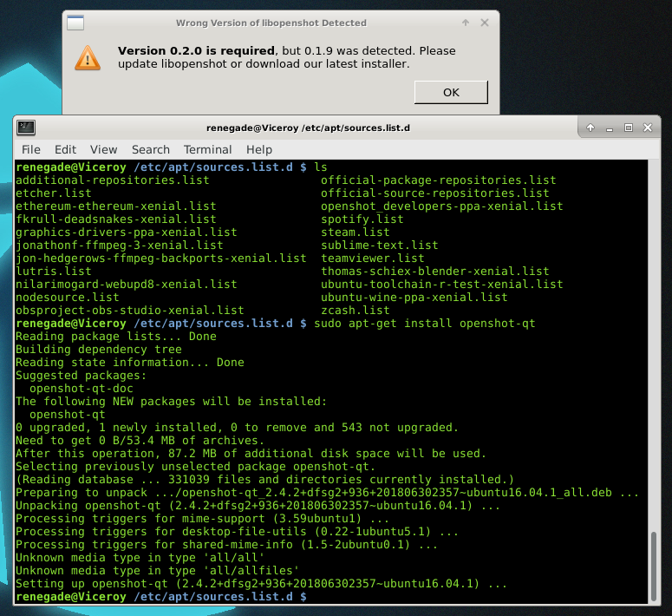Click the 'Reading package lists... Done' line
Screen dimensions: 672x616
[116, 337]
